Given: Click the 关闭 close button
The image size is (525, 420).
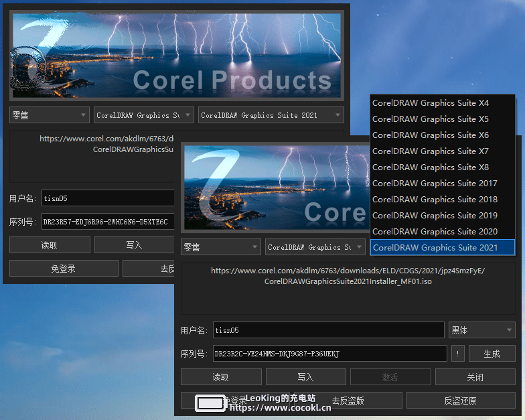Looking at the screenshot, I should click(475, 377).
